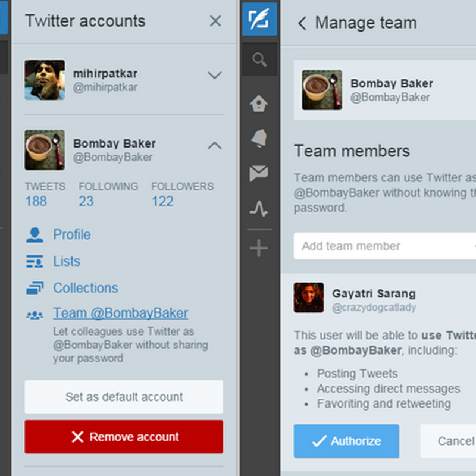This screenshot has width=476, height=476.
Task: Collapse the Bombay Baker account details
Action: 215,145
